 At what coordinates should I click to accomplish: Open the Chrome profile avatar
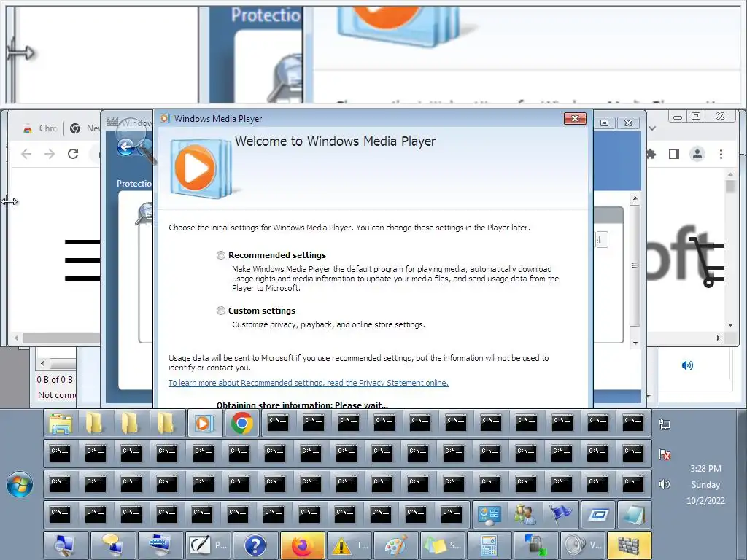(697, 154)
